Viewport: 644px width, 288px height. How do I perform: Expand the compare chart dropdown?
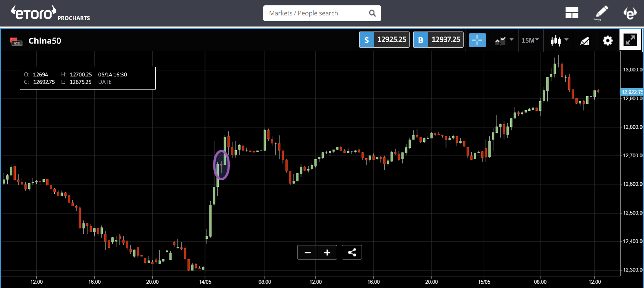pos(504,40)
